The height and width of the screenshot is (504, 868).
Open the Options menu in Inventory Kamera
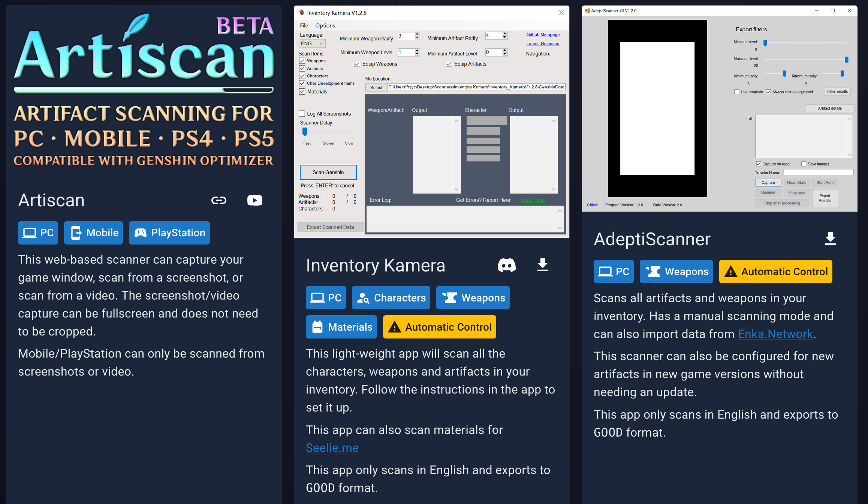pos(325,25)
